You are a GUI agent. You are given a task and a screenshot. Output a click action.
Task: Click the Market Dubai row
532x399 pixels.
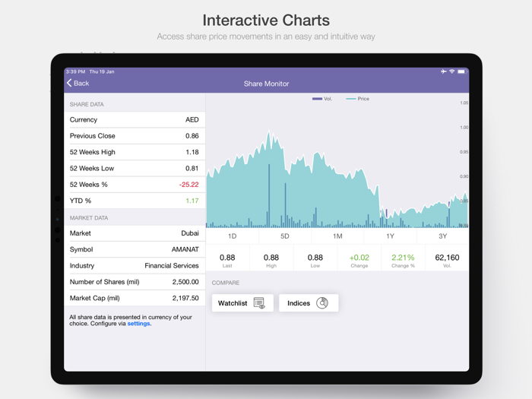(135, 233)
